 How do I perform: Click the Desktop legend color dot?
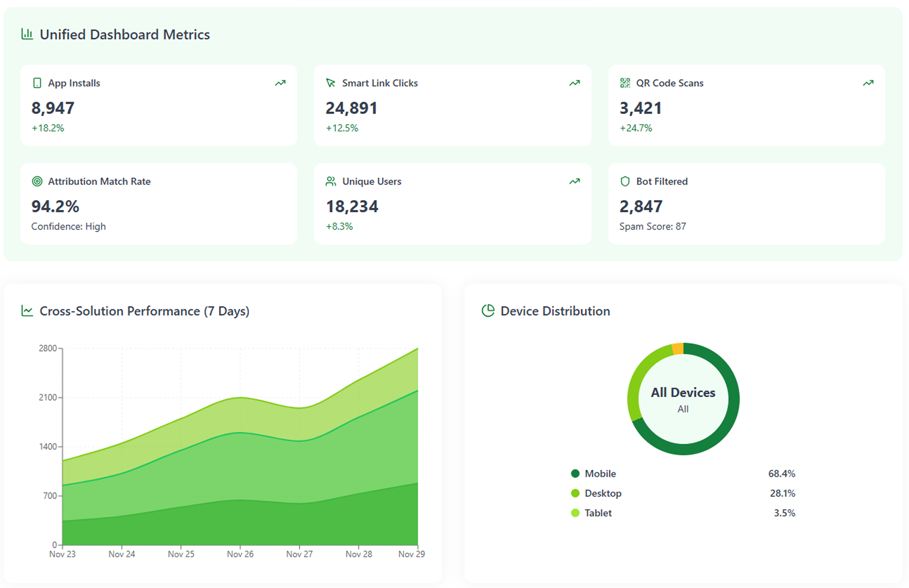pyautogui.click(x=575, y=493)
